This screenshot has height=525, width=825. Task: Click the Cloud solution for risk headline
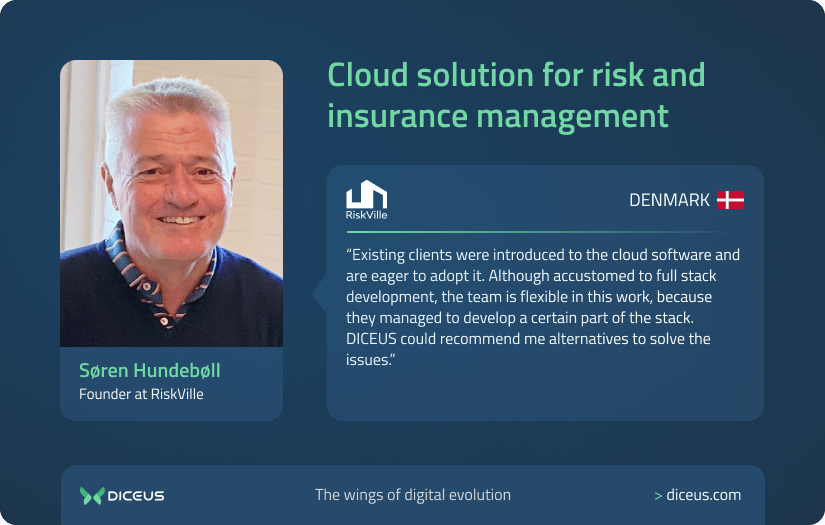coord(516,75)
